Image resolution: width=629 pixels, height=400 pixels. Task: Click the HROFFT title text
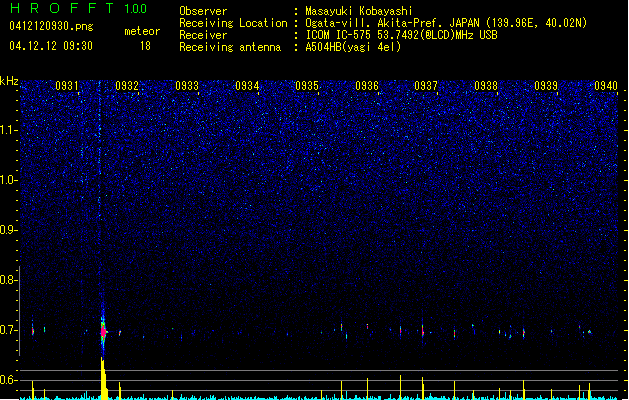coord(62,8)
